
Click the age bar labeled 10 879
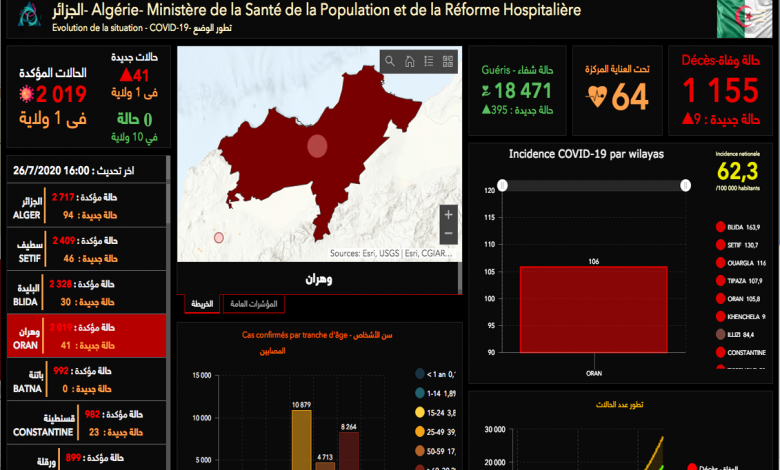[301, 440]
